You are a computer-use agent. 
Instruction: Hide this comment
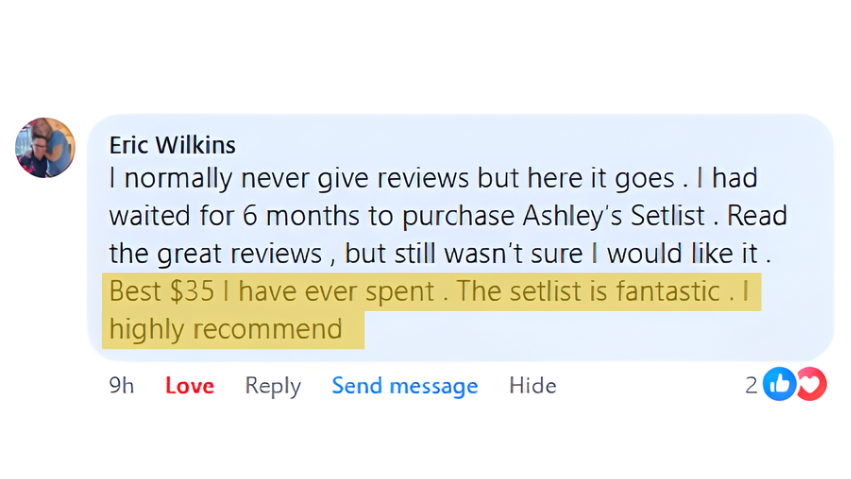pyautogui.click(x=532, y=386)
